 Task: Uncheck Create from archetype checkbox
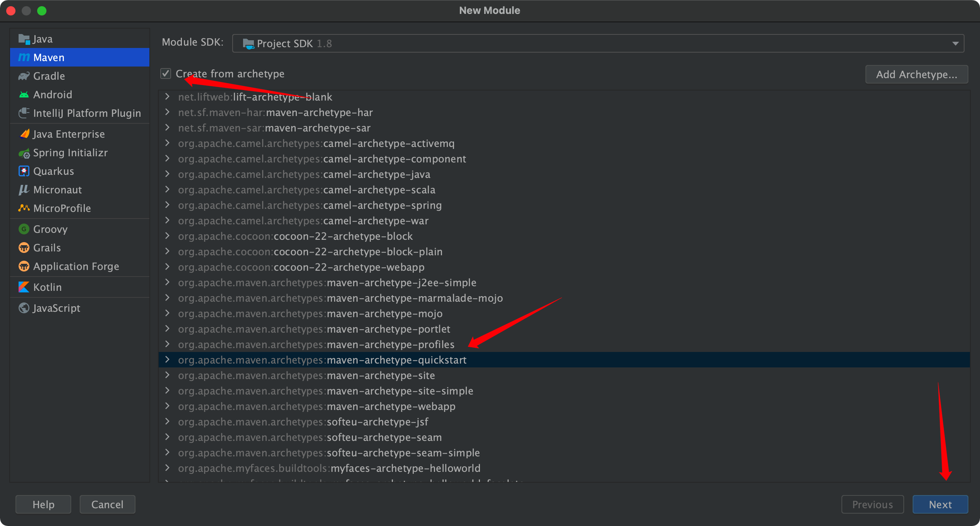point(166,73)
